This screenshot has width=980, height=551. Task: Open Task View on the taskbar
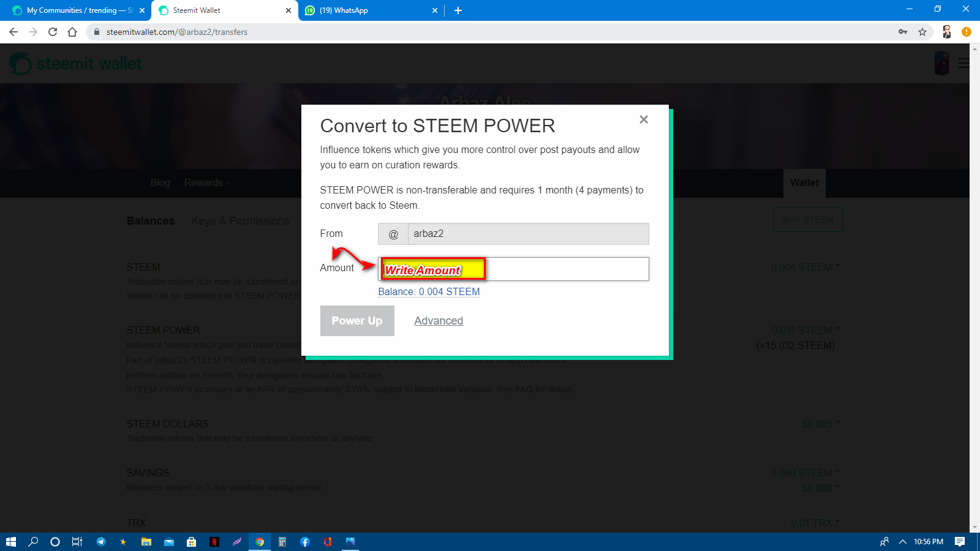pyautogui.click(x=77, y=542)
